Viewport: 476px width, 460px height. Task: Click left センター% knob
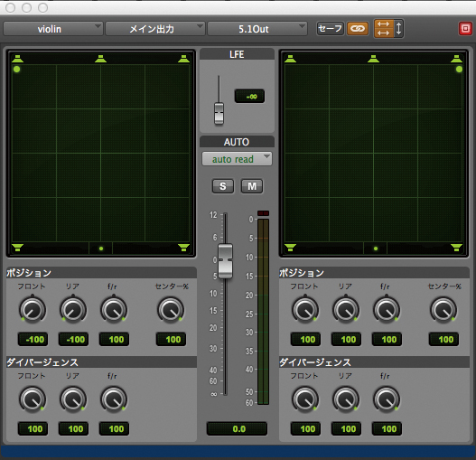click(171, 310)
